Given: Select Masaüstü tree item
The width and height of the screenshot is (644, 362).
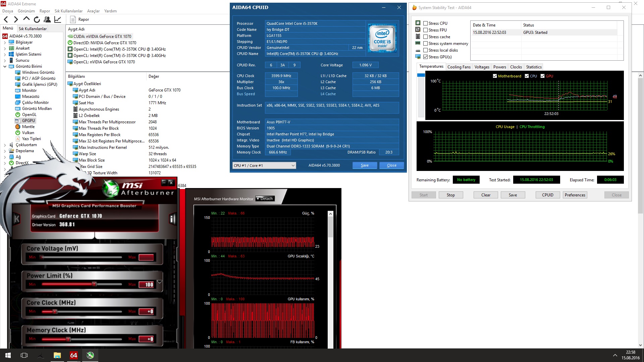Looking at the screenshot, I should pos(31,97).
